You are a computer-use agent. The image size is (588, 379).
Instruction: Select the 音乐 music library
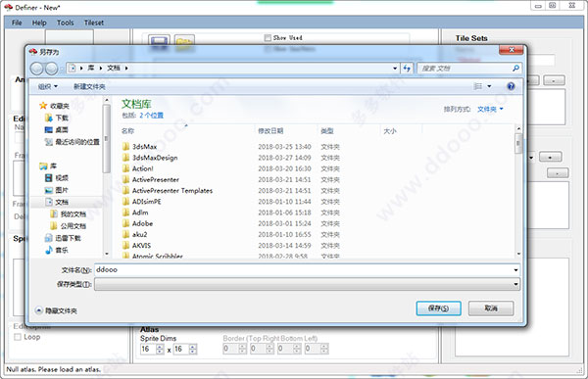point(57,250)
